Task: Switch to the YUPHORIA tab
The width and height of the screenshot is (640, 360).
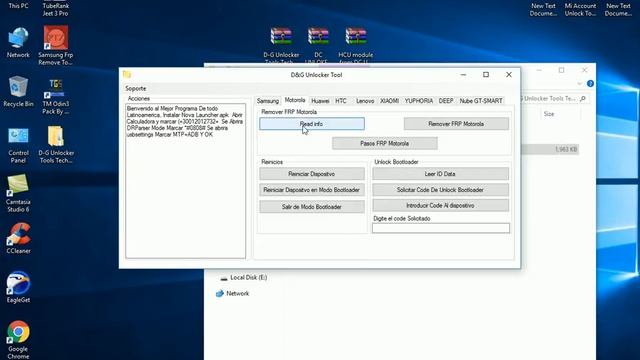Action: [x=419, y=101]
